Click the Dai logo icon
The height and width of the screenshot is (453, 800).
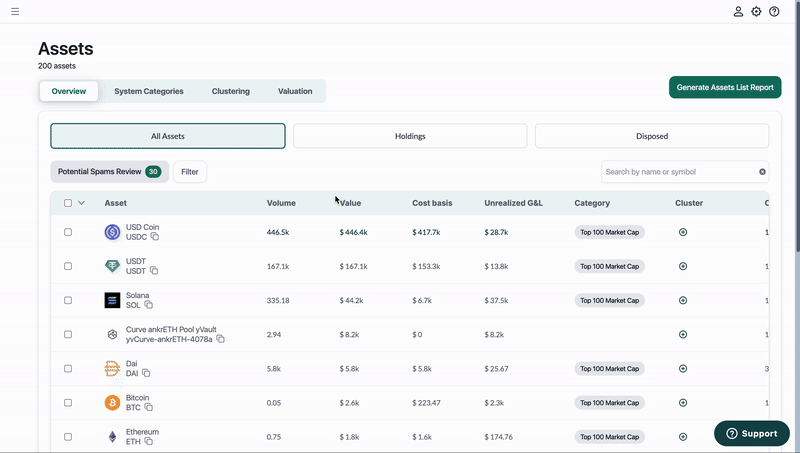pos(112,368)
